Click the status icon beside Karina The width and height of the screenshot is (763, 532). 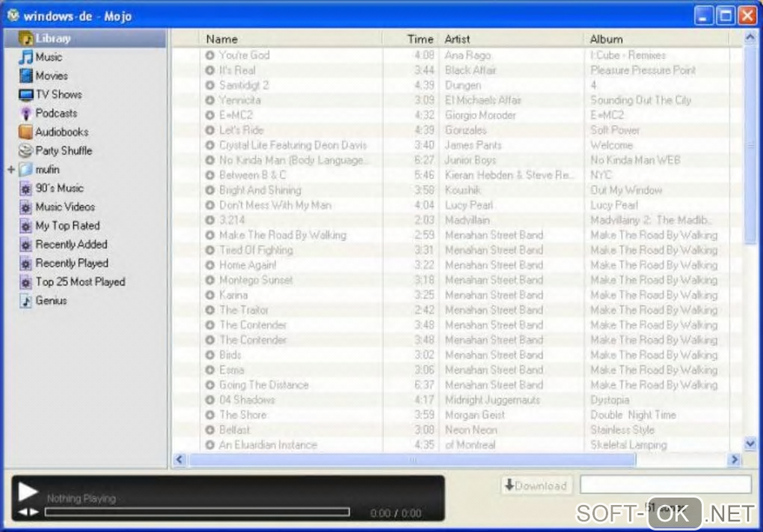pyautogui.click(x=209, y=295)
